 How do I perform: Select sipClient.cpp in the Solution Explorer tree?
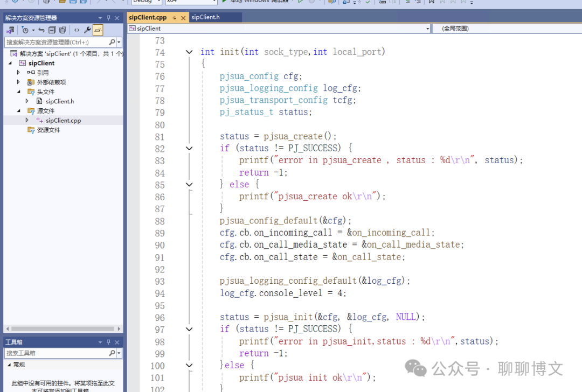(x=63, y=121)
